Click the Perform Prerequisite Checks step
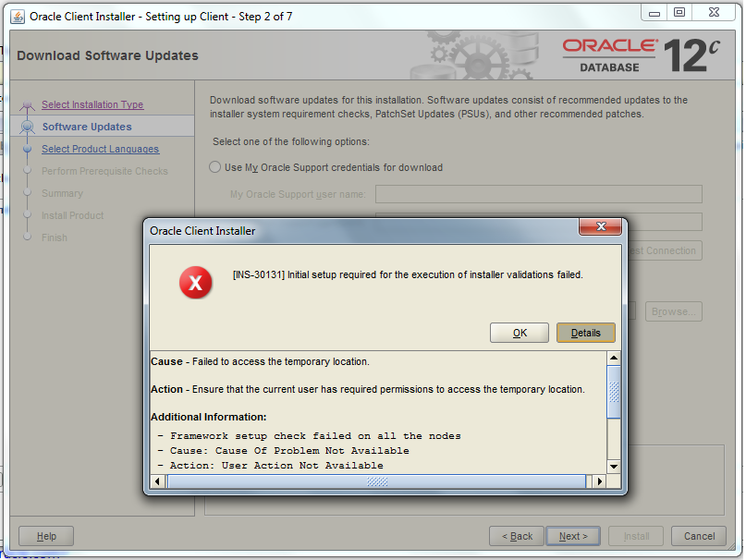This screenshot has height=560, width=746. click(x=104, y=171)
